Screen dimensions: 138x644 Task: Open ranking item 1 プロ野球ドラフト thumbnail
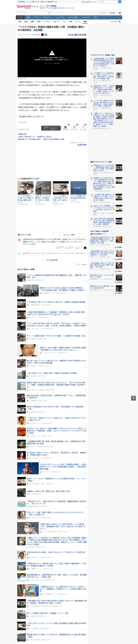coord(119,61)
